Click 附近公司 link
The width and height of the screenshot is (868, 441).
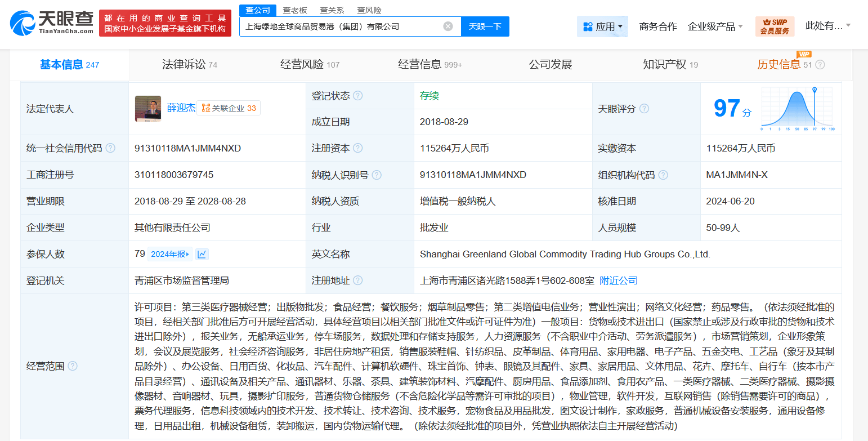click(619, 280)
